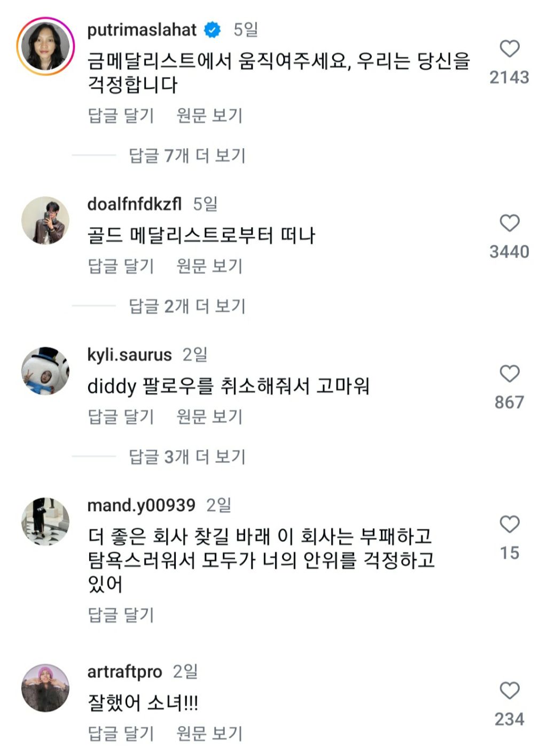Like putrimaslahat's comment with heart icon
The height and width of the screenshot is (756, 547).
pyautogui.click(x=509, y=49)
